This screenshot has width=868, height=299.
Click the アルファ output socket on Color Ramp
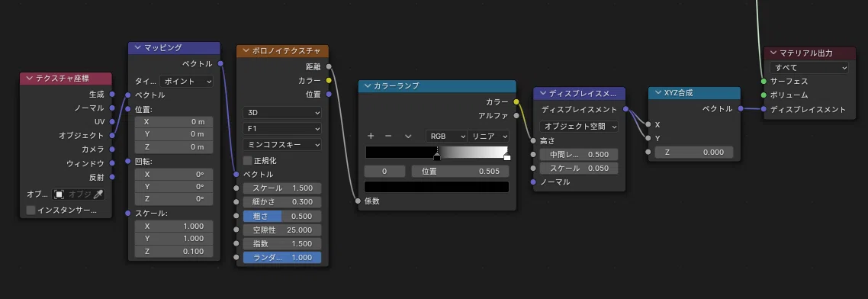(x=516, y=116)
